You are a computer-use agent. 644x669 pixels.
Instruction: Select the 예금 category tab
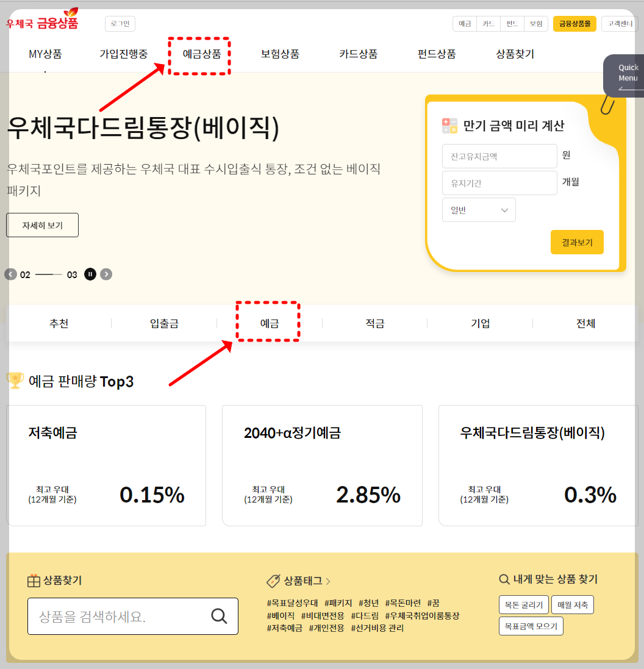270,323
